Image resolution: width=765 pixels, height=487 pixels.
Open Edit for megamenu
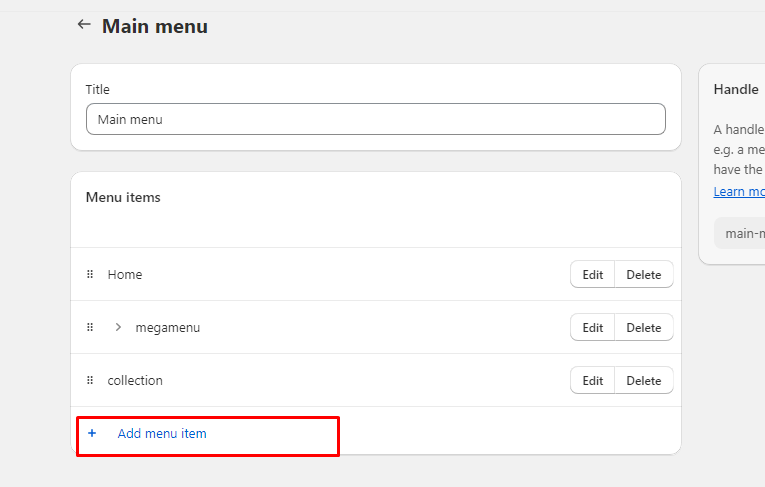tap(593, 327)
